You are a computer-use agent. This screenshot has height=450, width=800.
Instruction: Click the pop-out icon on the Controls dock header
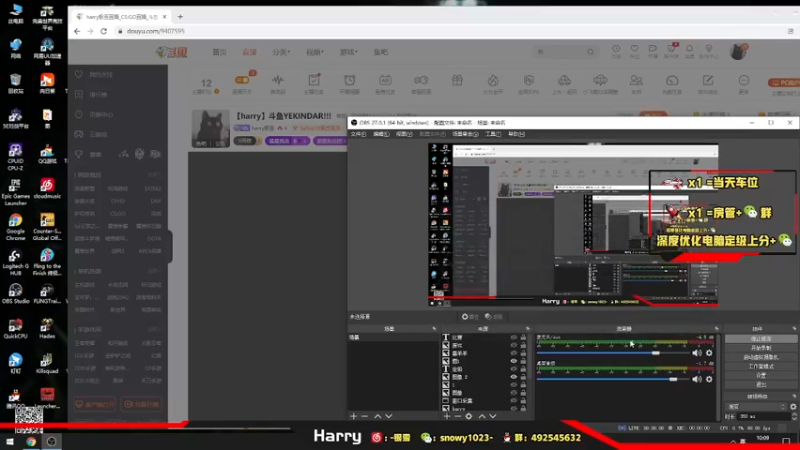pyautogui.click(x=794, y=329)
